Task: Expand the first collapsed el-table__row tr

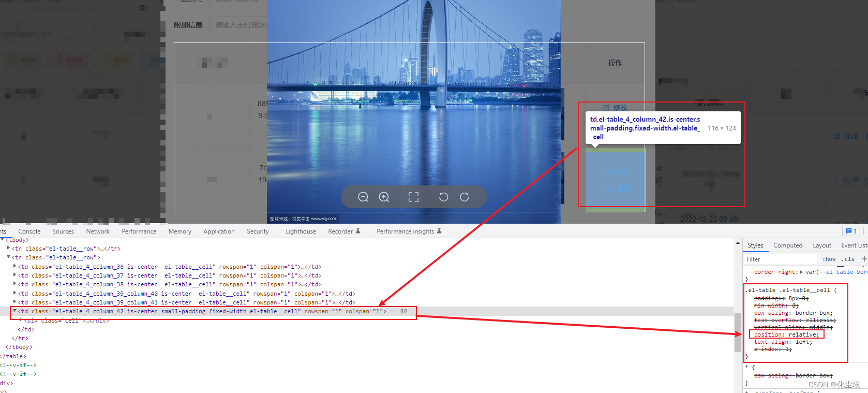Action: (x=8, y=248)
